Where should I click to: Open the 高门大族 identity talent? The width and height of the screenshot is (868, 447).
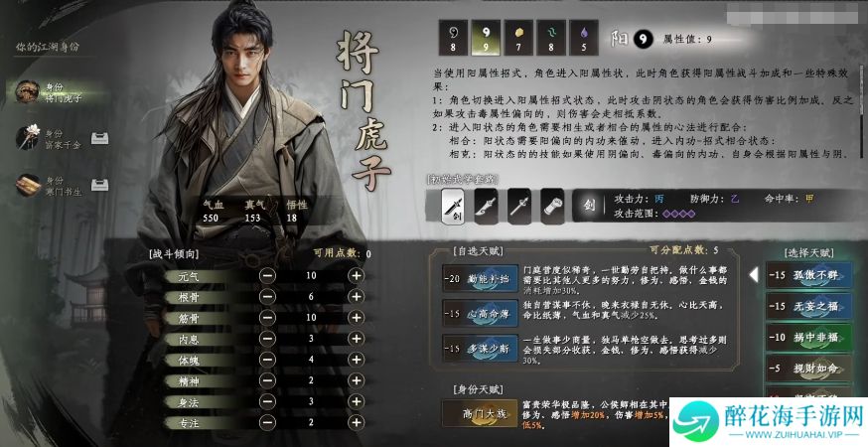(480, 413)
